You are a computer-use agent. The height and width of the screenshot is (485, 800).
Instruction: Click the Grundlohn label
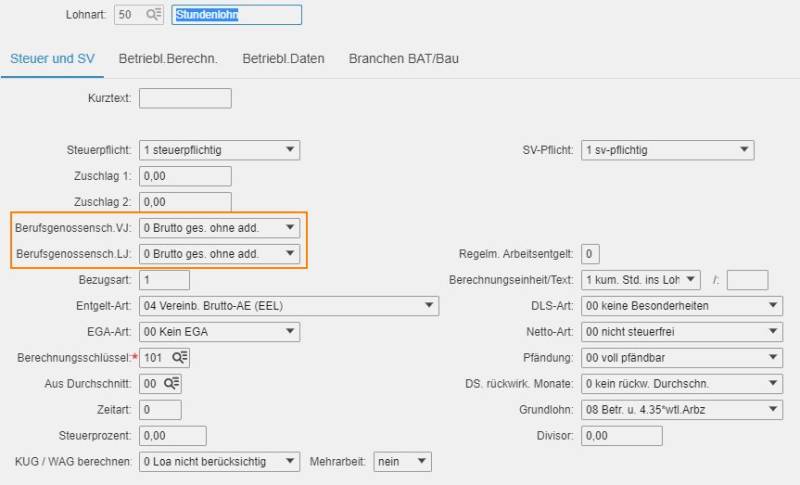point(546,410)
